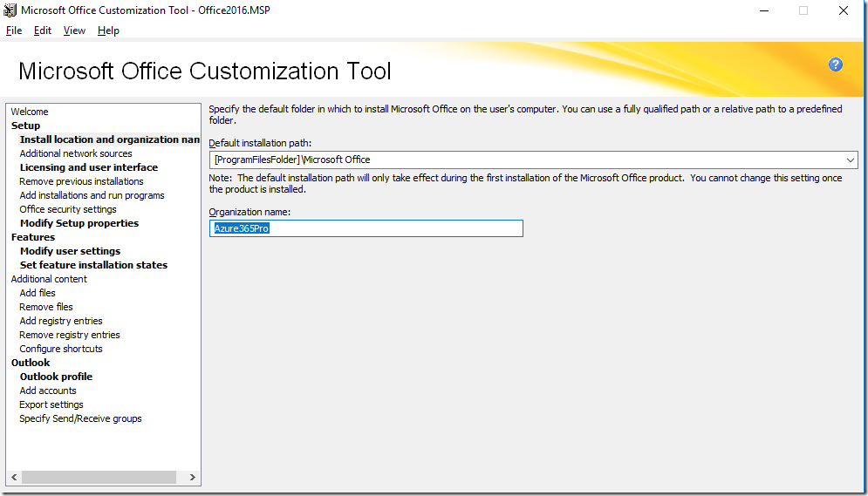Viewport: 868px width, 496px height.
Task: Open Specify Send/Receive groups
Action: pyautogui.click(x=80, y=418)
